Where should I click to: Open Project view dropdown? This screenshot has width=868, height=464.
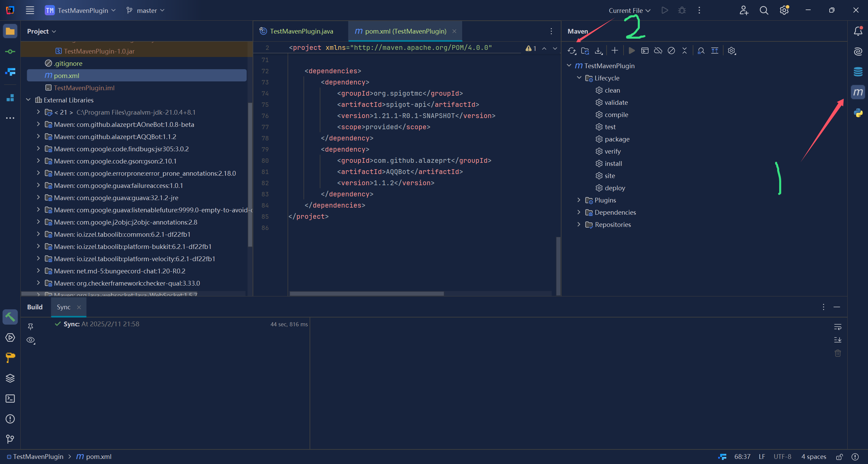(x=41, y=31)
